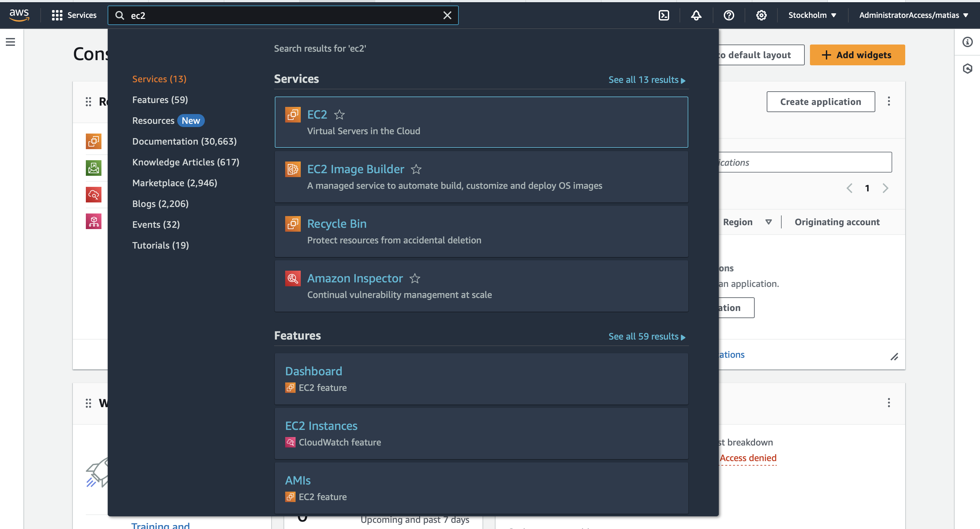Open the help question mark menu
Image resolution: width=980 pixels, height=529 pixels.
pyautogui.click(x=729, y=15)
